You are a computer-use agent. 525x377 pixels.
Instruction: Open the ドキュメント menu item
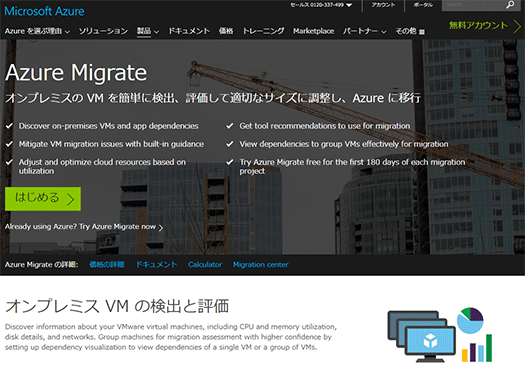click(x=189, y=31)
